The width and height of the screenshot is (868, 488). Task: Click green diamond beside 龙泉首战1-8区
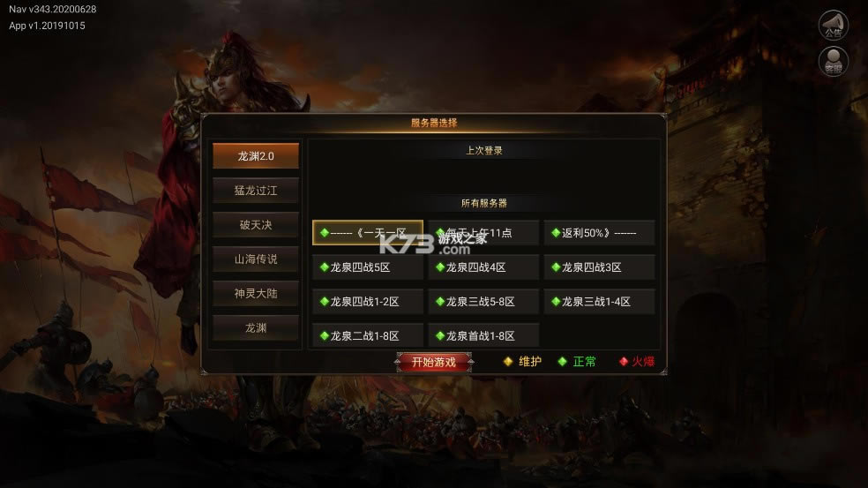pos(440,335)
